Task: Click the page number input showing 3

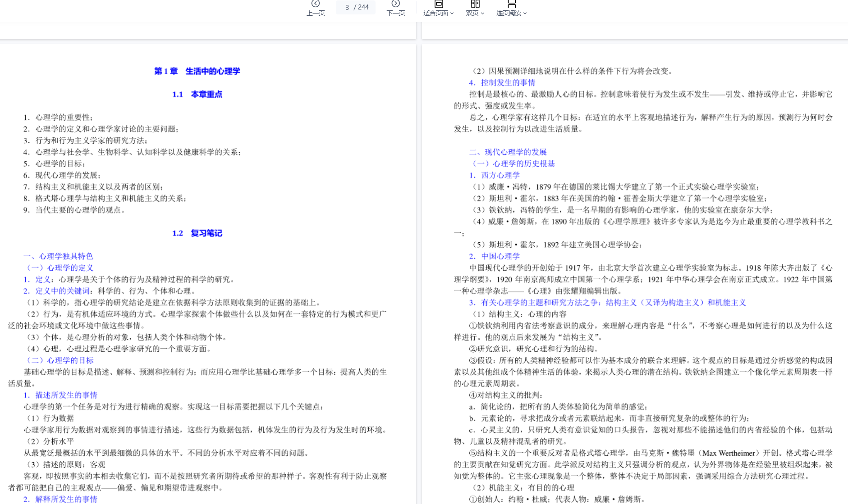Action: pos(347,7)
